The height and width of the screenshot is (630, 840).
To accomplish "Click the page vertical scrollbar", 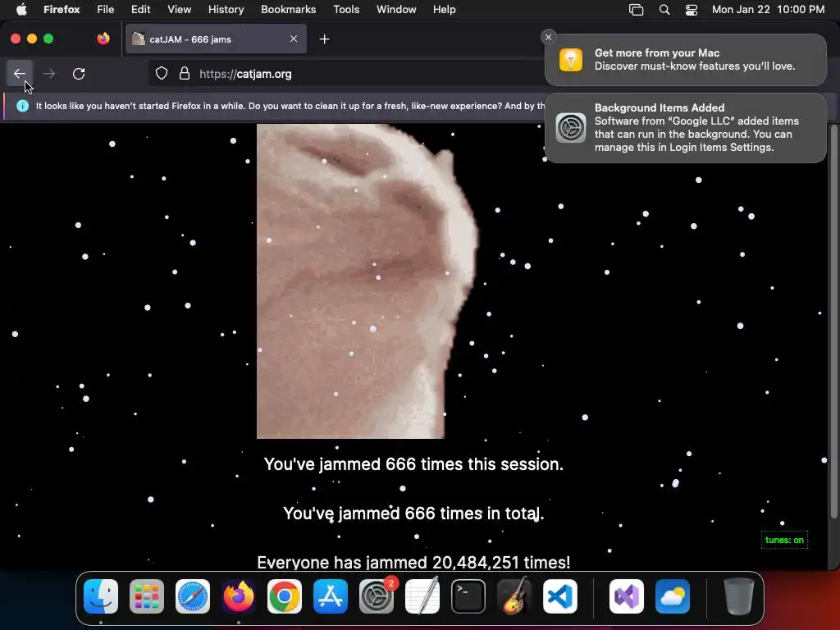I will pos(833,322).
